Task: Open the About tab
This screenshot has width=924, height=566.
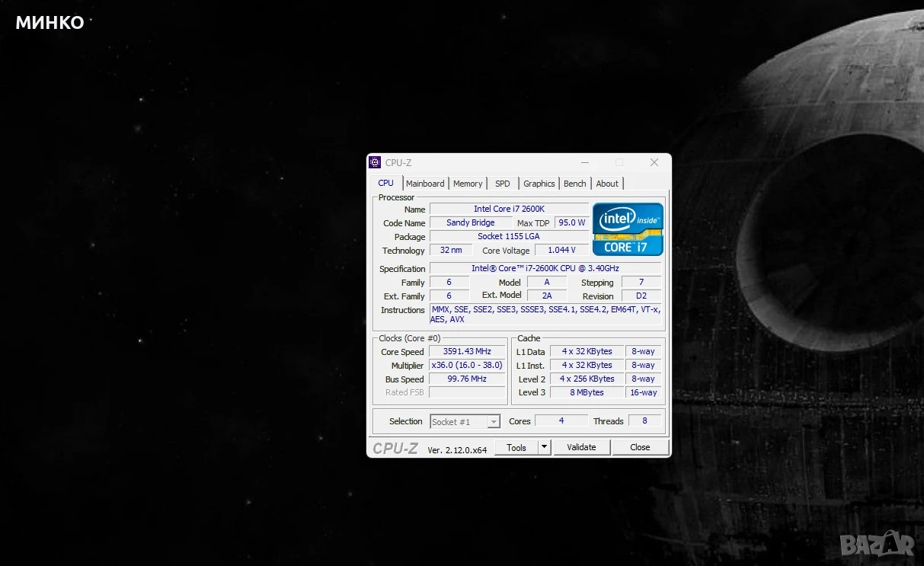Action: pyautogui.click(x=607, y=184)
